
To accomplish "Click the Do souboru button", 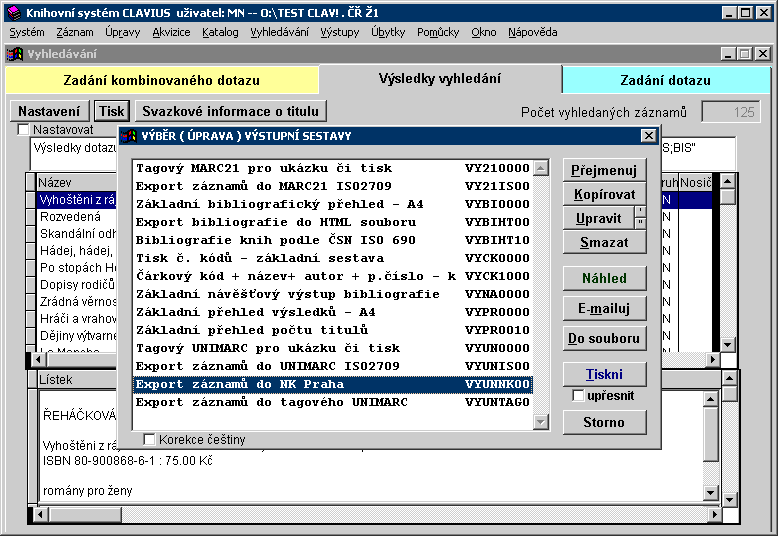I will pyautogui.click(x=604, y=338).
